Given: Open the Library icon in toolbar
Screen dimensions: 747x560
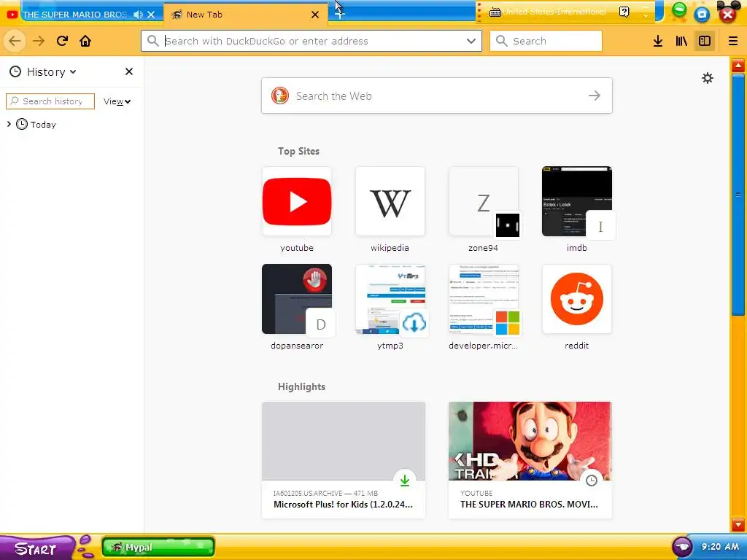Looking at the screenshot, I should pyautogui.click(x=681, y=41).
